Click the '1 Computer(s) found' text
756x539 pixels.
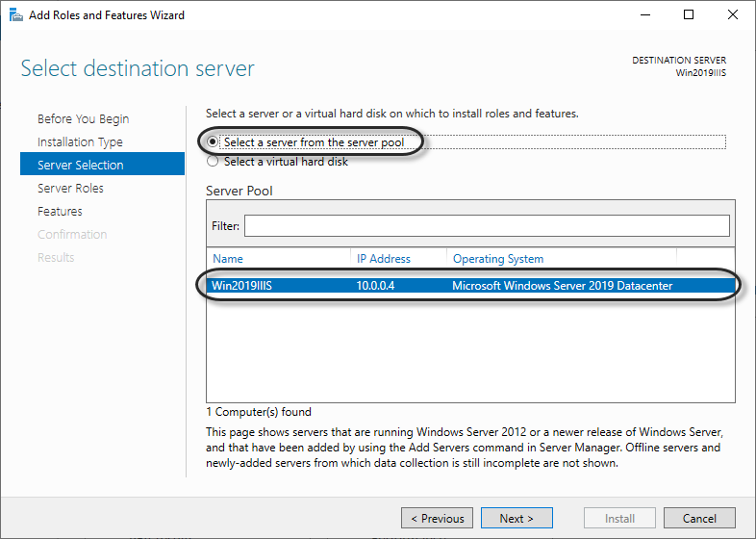[x=259, y=412]
